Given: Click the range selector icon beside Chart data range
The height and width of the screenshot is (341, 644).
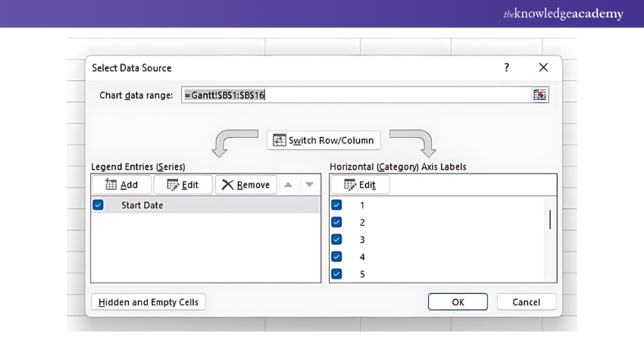Looking at the screenshot, I should [x=539, y=95].
